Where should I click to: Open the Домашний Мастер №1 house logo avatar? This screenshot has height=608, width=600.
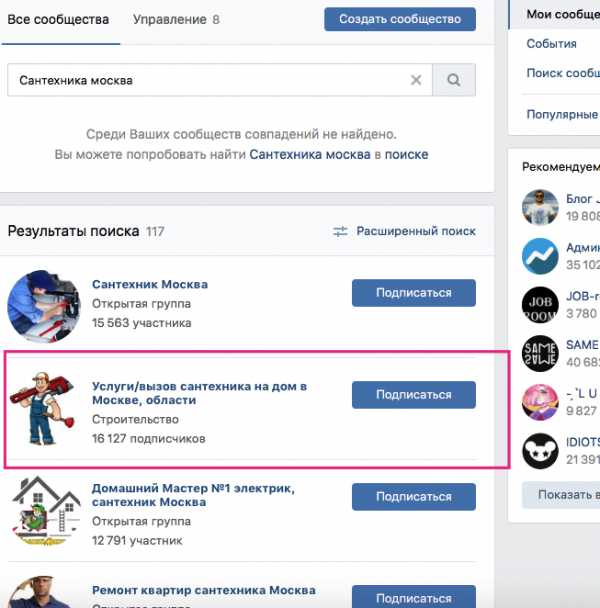click(x=44, y=510)
